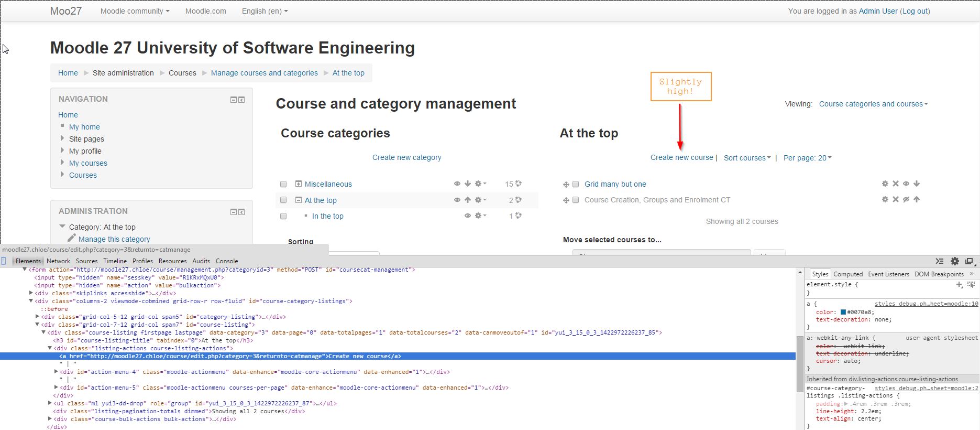
Task: Click the Create new category link
Action: coord(407,157)
